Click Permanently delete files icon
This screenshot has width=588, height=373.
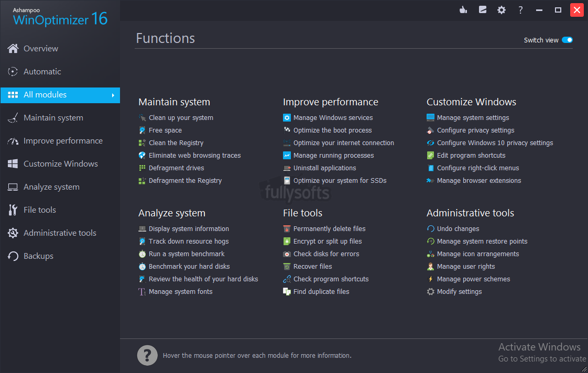point(287,229)
